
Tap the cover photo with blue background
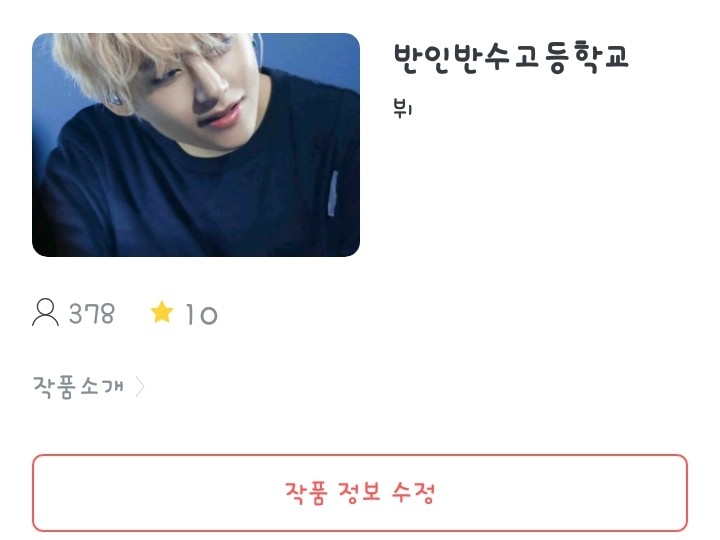point(196,145)
